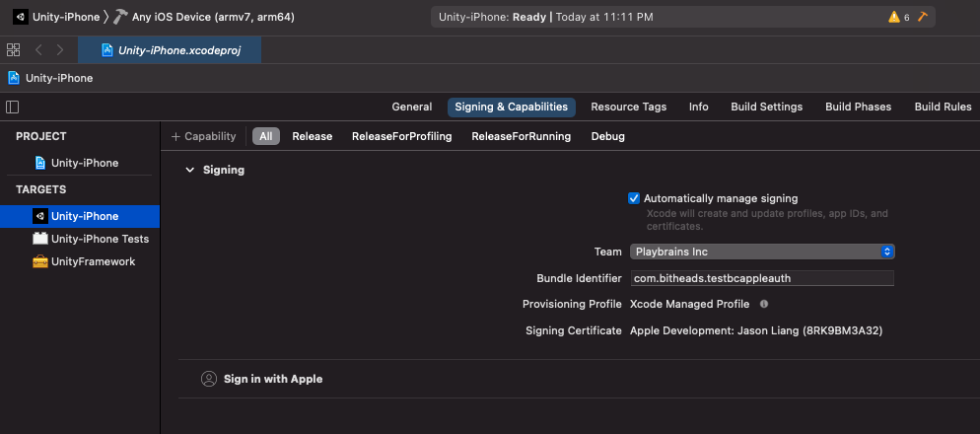The width and height of the screenshot is (980, 434).
Task: Add a new capability with + Capability
Action: 204,136
